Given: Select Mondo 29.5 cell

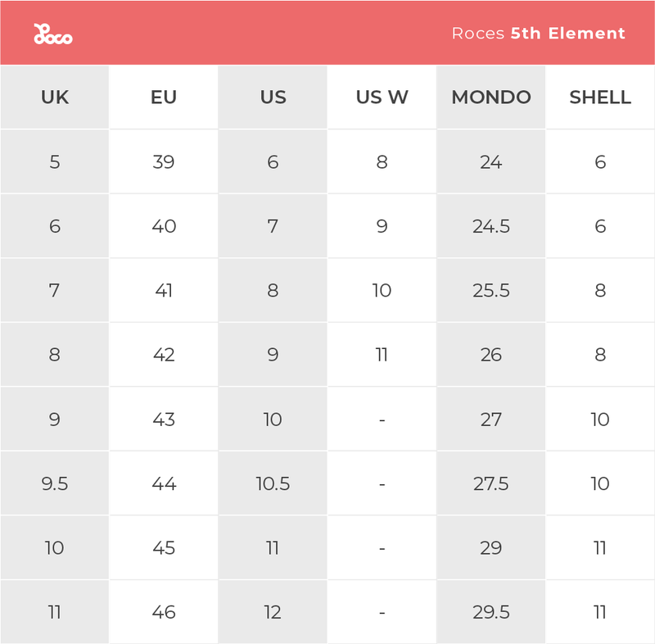Looking at the screenshot, I should 491,612.
